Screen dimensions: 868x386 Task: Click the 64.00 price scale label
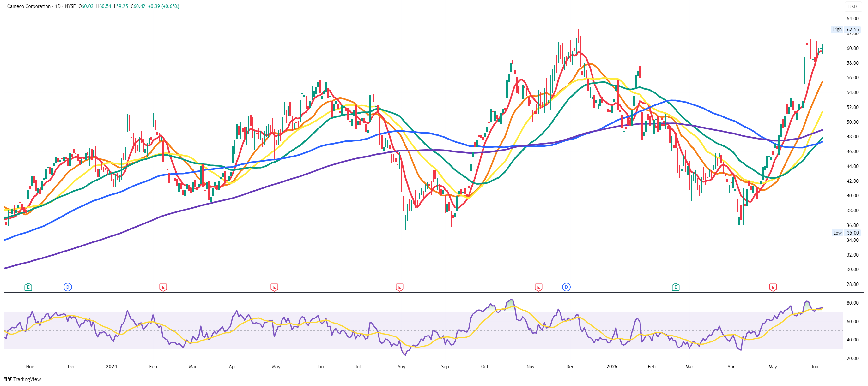853,19
